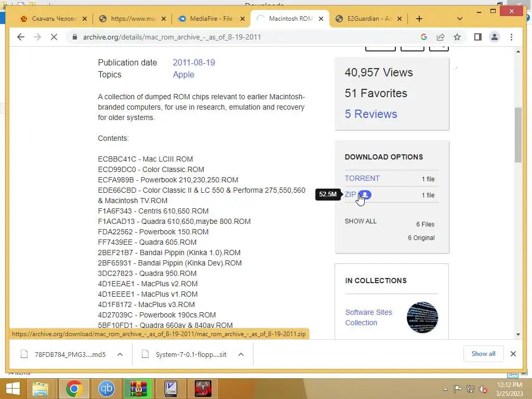The height and width of the screenshot is (399, 532).
Task: Close the E2Guardian tab
Action: (x=400, y=19)
